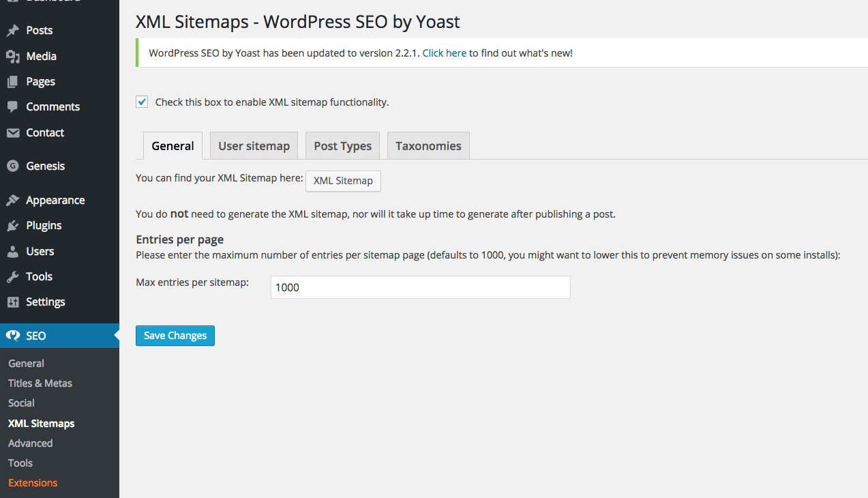The height and width of the screenshot is (498, 868).
Task: Click the Users person icon
Action: point(12,252)
